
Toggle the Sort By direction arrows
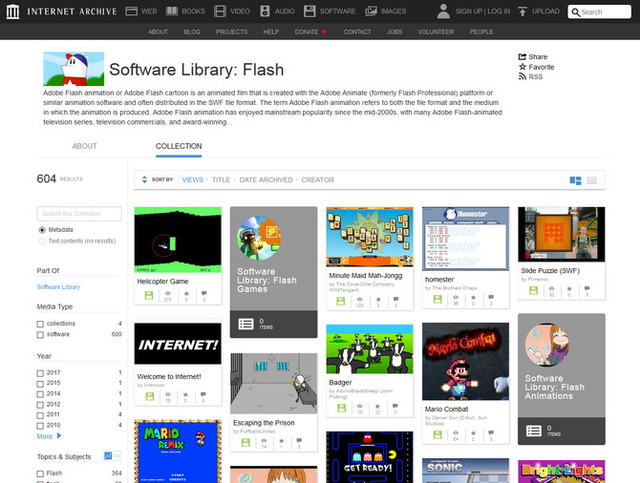pos(143,180)
